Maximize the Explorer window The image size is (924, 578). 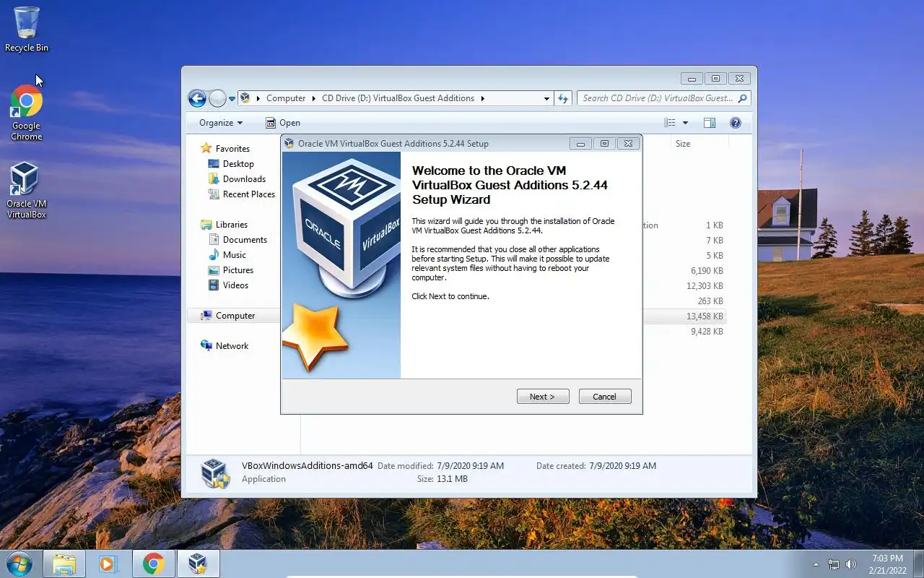coord(715,79)
